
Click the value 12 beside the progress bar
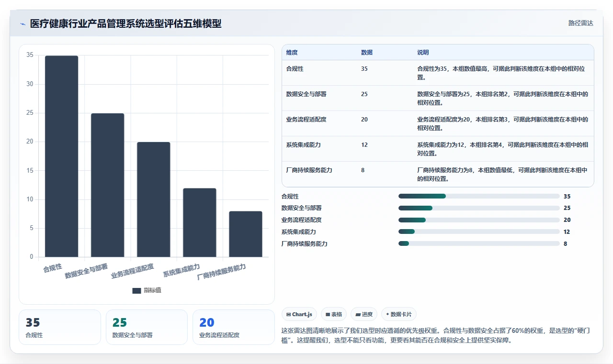point(567,232)
